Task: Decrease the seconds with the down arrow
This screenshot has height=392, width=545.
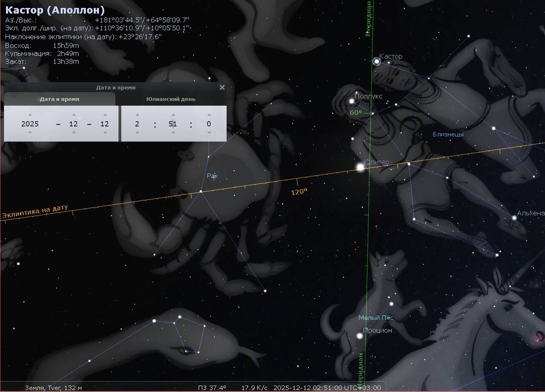Action: pos(209,133)
